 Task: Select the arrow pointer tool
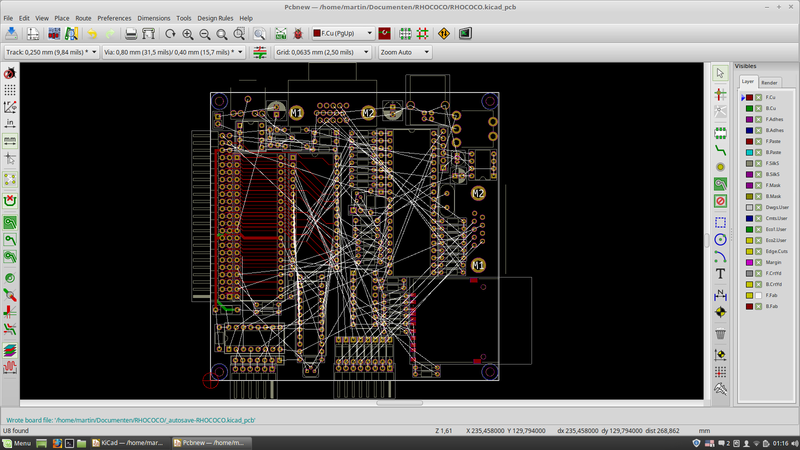(x=720, y=73)
